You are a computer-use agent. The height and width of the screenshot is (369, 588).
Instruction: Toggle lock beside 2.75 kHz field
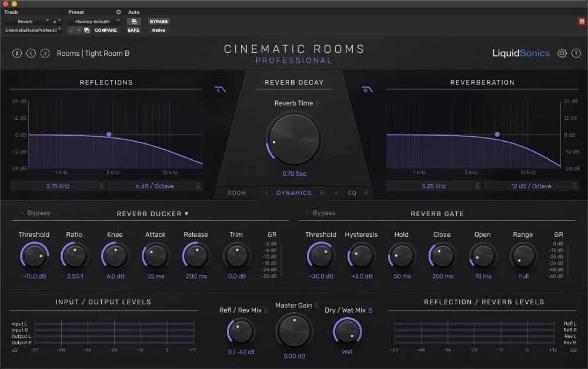pos(101,186)
